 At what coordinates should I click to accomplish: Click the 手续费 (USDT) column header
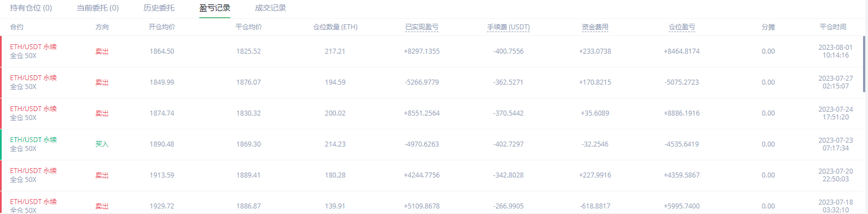(x=509, y=27)
